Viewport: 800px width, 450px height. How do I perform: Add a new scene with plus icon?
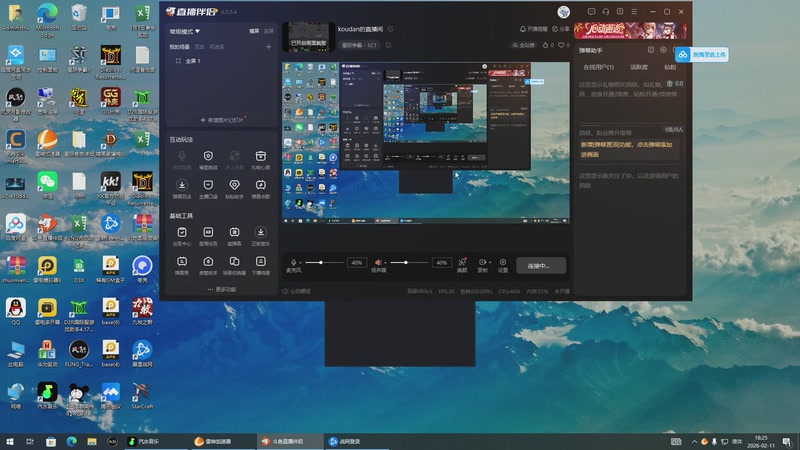[x=268, y=47]
